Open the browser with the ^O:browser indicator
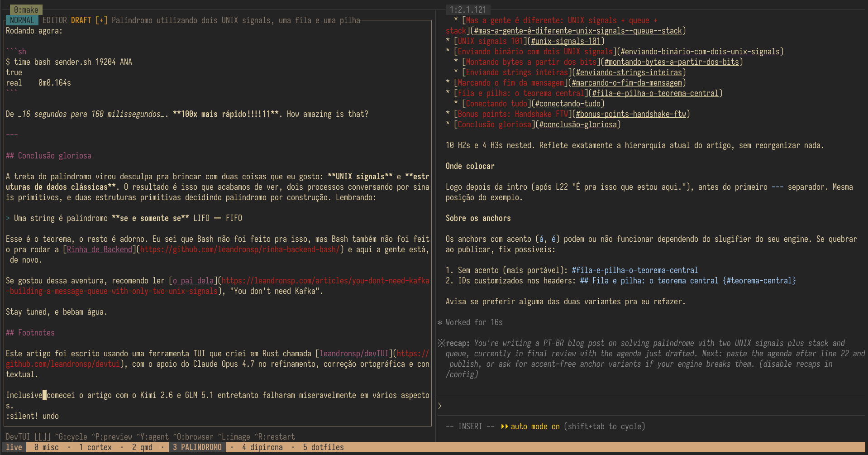The height and width of the screenshot is (455, 868). (x=192, y=436)
